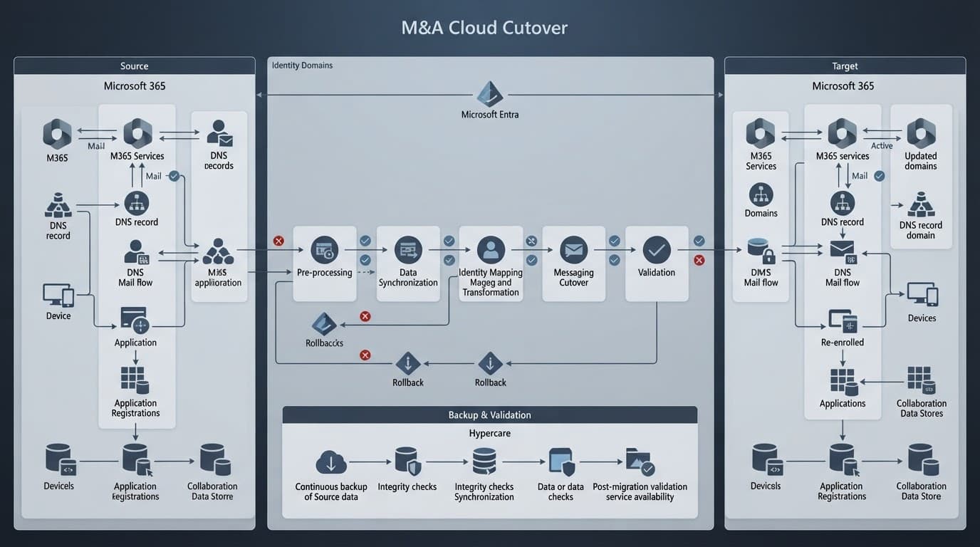Viewport: 980px width, 547px height.
Task: Click the M365 application cluster icon
Action: coord(218,251)
